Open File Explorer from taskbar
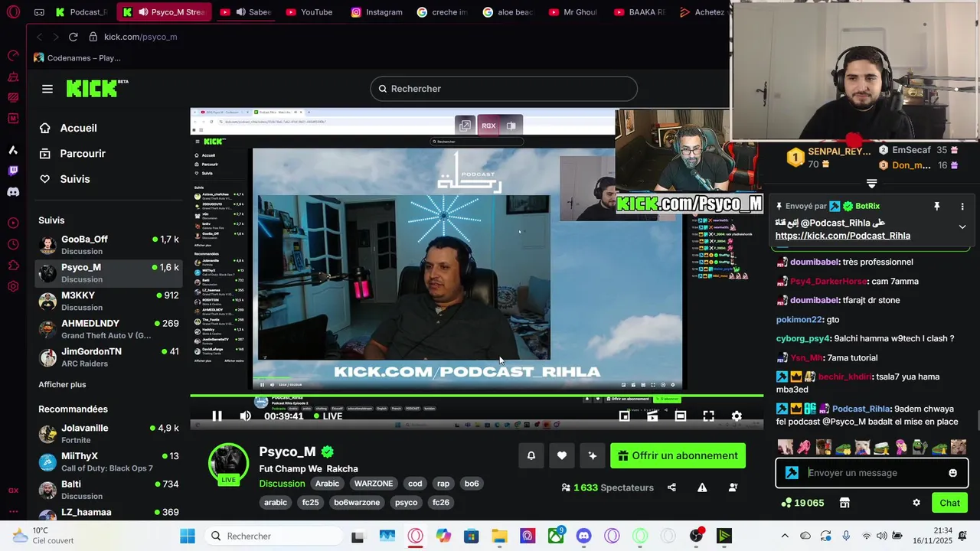The height and width of the screenshot is (551, 980). [499, 536]
